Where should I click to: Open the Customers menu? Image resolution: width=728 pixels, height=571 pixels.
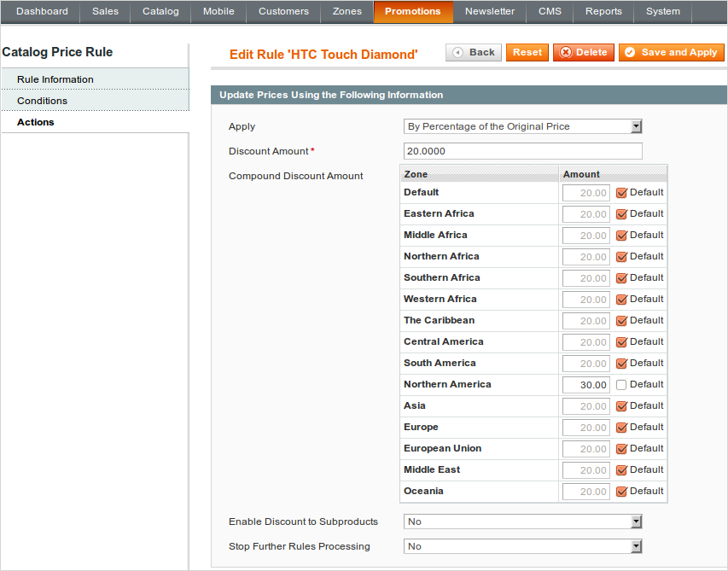[283, 11]
